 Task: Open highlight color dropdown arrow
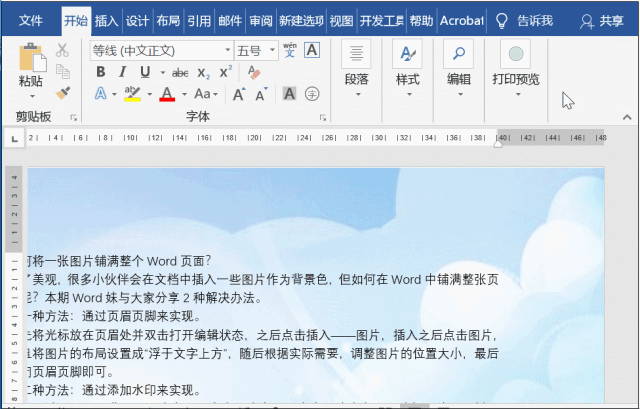[x=149, y=94]
